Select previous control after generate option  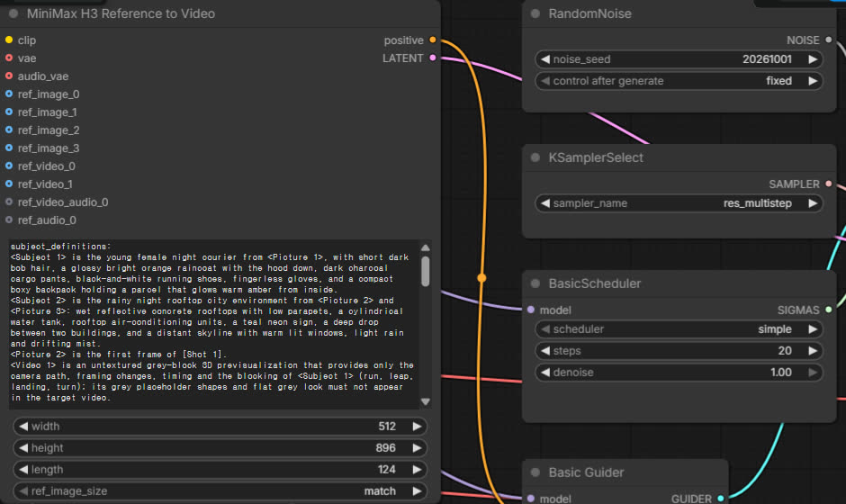(544, 81)
